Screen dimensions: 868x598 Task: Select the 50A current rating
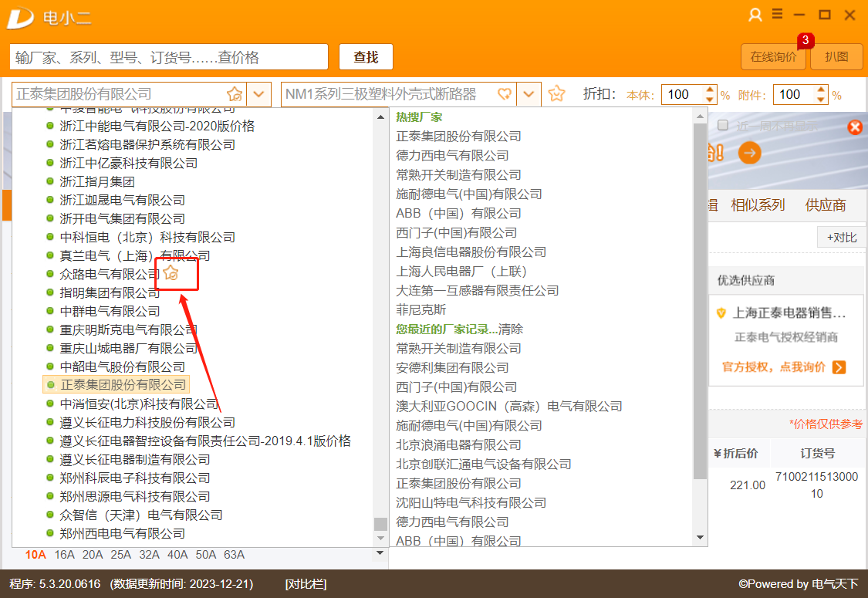[206, 555]
